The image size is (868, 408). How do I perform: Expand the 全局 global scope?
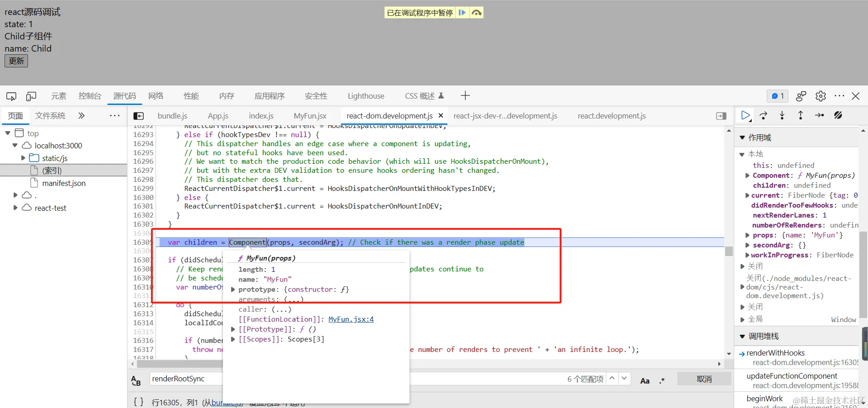point(742,319)
